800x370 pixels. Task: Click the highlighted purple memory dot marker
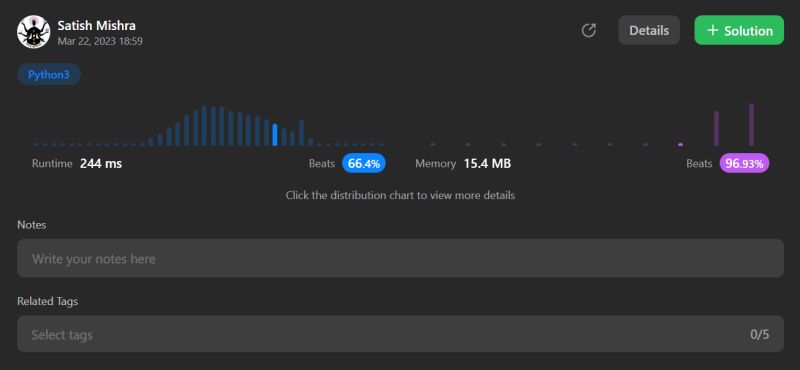(x=680, y=144)
